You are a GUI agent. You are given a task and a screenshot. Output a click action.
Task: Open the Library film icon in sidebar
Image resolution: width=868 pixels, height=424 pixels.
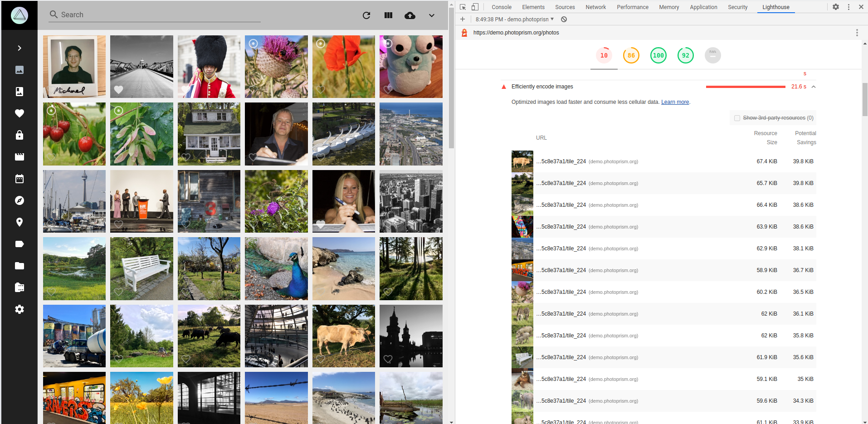[19, 287]
